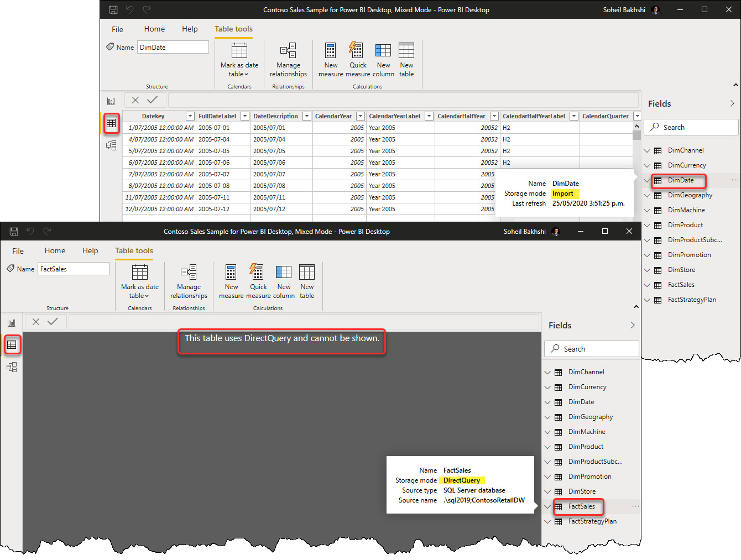Select FactStrategyPlan in top Fields pane
Viewport: 741px width, 560px height.
(691, 300)
